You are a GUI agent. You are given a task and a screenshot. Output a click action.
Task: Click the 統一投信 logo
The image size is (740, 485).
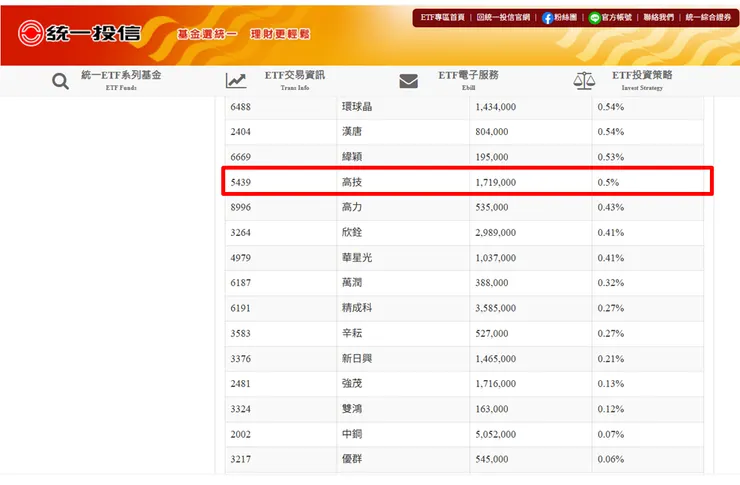click(79, 33)
